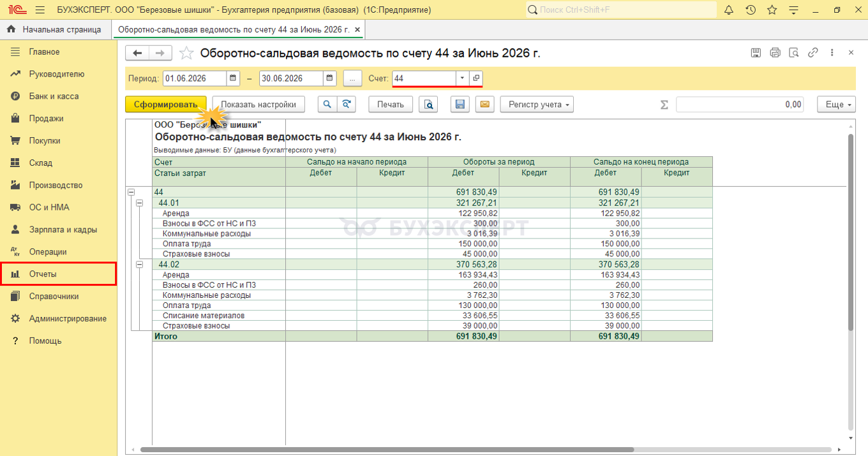
Task: Open calendar picker for end date 30.06.2026
Action: point(330,78)
